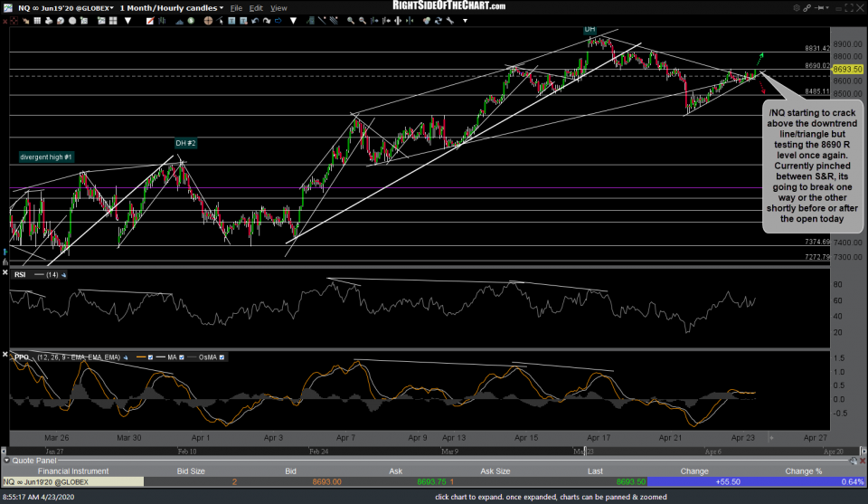
Task: Click the time navigator handle near Mar 23
Action: click(x=585, y=452)
